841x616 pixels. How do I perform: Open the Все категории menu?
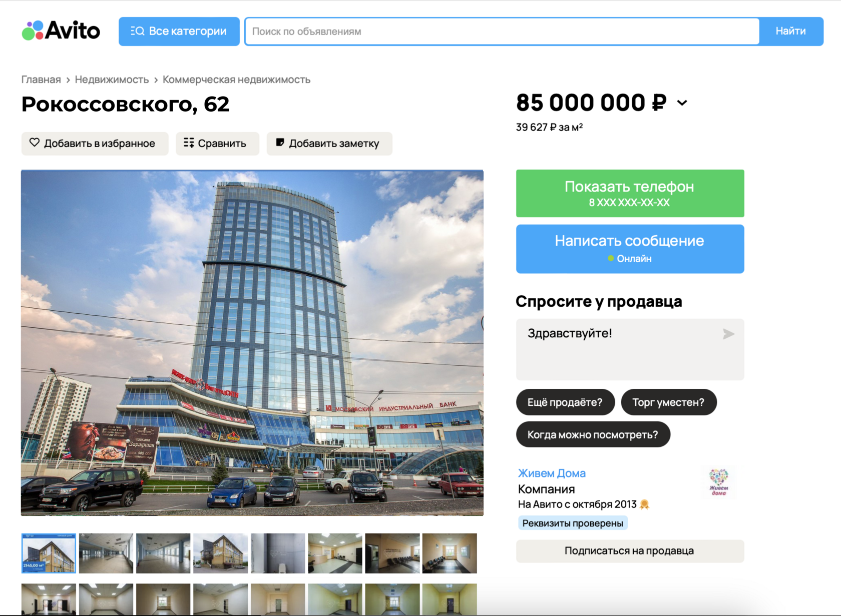tap(179, 32)
